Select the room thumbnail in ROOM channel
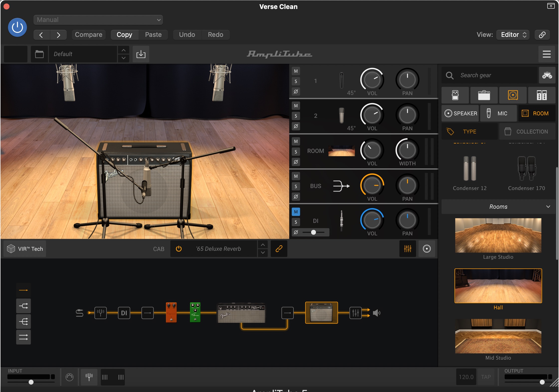Image resolution: width=559 pixels, height=392 pixels. point(342,151)
